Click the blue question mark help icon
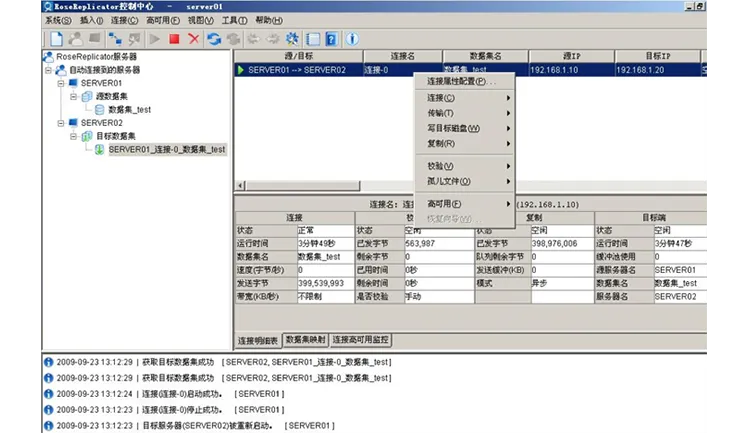 332,39
